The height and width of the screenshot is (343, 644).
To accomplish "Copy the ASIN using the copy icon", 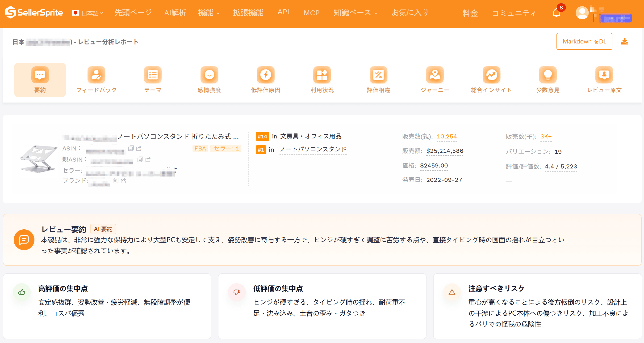I will coord(131,148).
